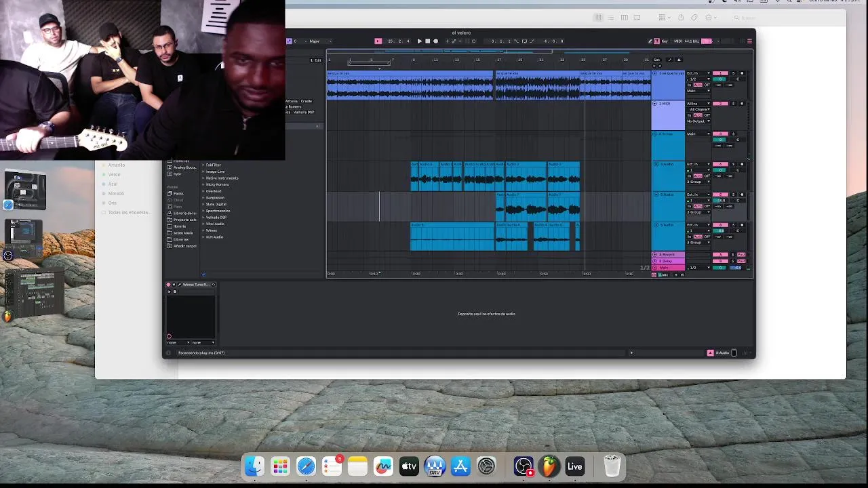Open Main track 1/2 output dropdown
The image size is (868, 488).
pos(698,268)
